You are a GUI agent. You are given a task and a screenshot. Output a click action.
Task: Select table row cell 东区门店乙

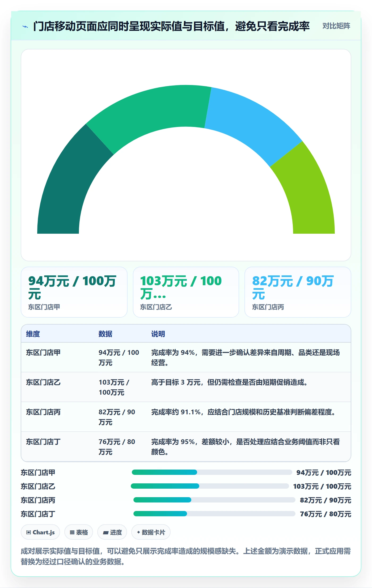click(x=43, y=382)
